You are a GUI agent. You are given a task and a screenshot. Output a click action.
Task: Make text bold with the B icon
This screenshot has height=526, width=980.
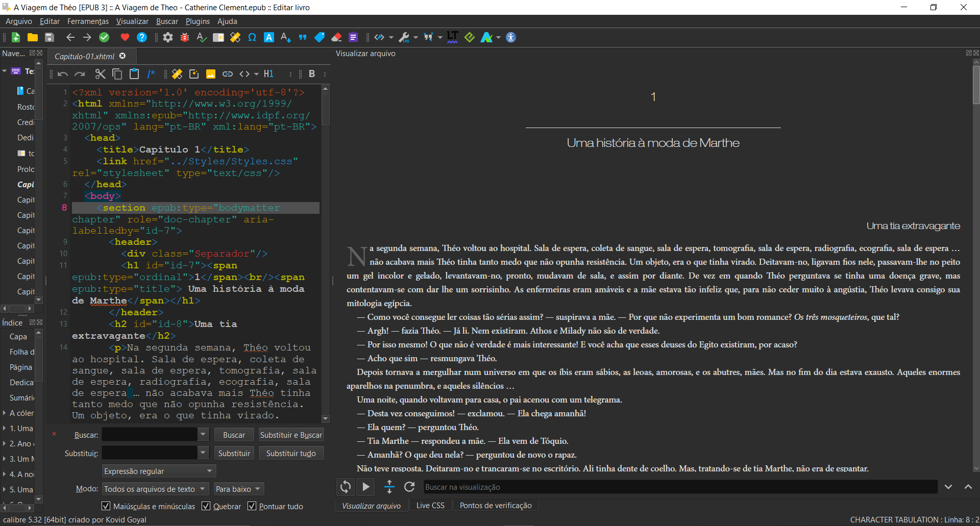tap(312, 74)
